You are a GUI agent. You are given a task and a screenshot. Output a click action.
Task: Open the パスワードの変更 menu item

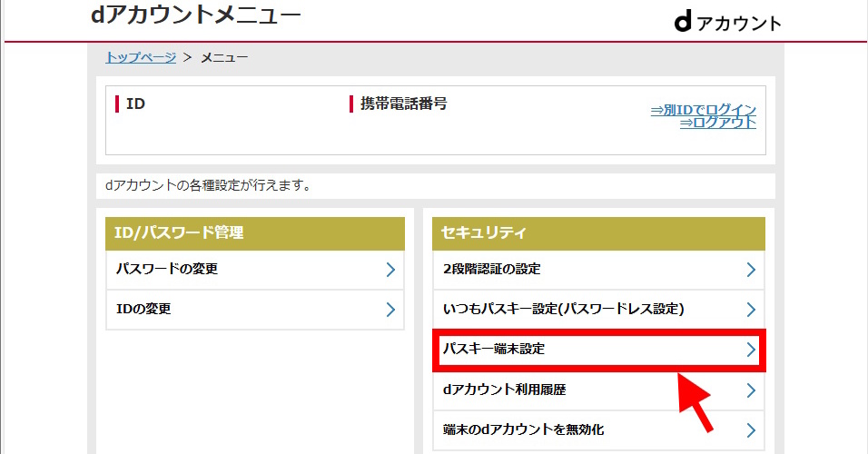point(167,270)
